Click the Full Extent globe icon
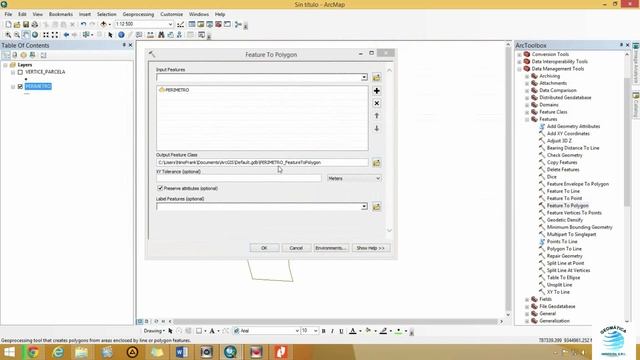The width and height of the screenshot is (640, 360). pos(35,35)
